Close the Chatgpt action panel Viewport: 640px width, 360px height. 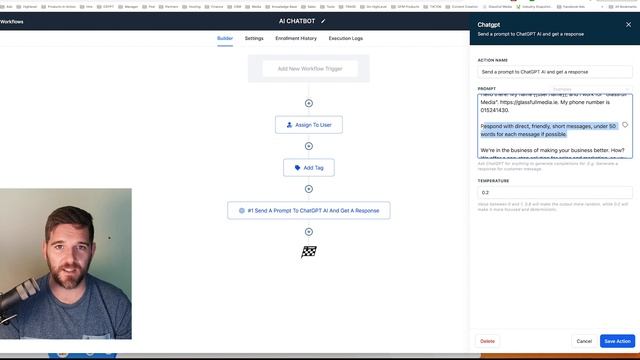tap(628, 25)
